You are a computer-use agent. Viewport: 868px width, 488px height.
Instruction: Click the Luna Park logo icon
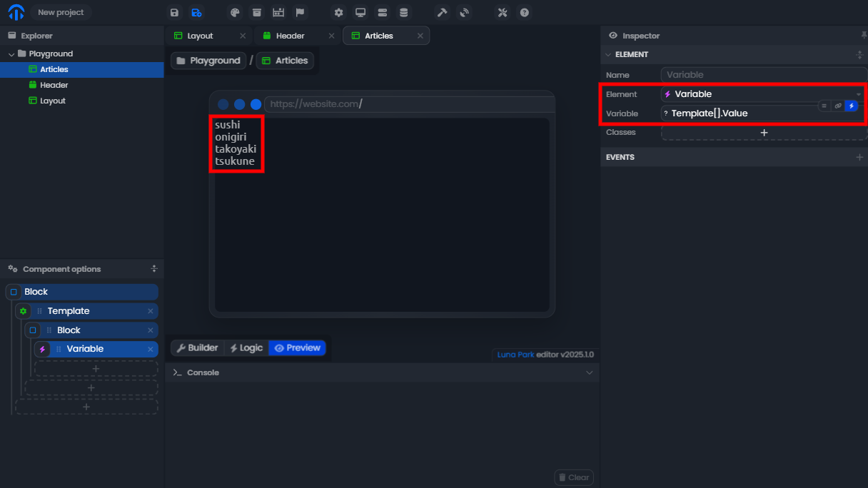tap(16, 13)
